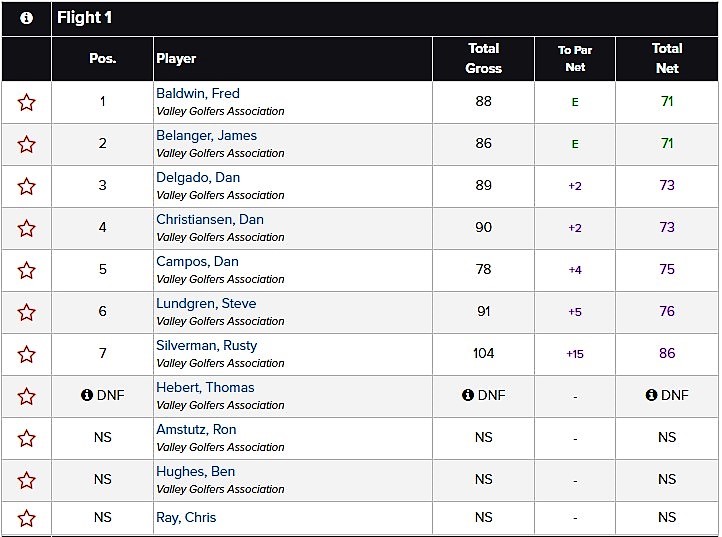Click the DNF info icon in Total Gross

468,395
